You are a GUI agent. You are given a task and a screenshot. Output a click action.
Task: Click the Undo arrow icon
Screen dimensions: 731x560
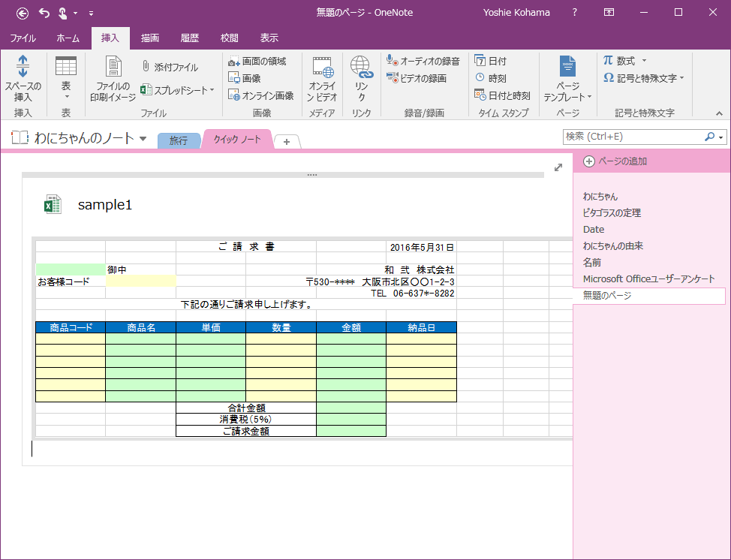click(x=44, y=13)
